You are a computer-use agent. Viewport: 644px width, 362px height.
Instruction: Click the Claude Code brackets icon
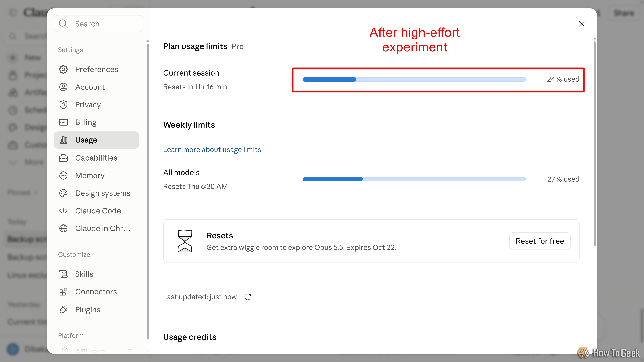(63, 211)
